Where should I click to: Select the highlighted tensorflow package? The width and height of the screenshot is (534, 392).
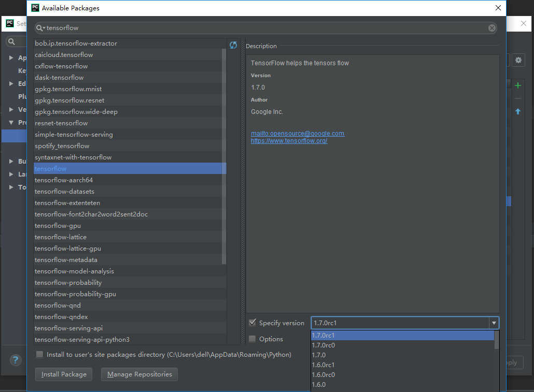pos(130,169)
